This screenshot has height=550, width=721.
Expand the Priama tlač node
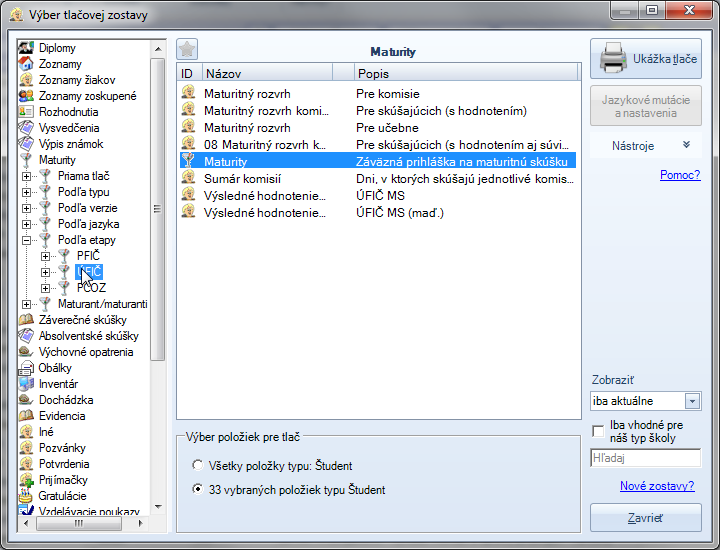click(x=27, y=176)
